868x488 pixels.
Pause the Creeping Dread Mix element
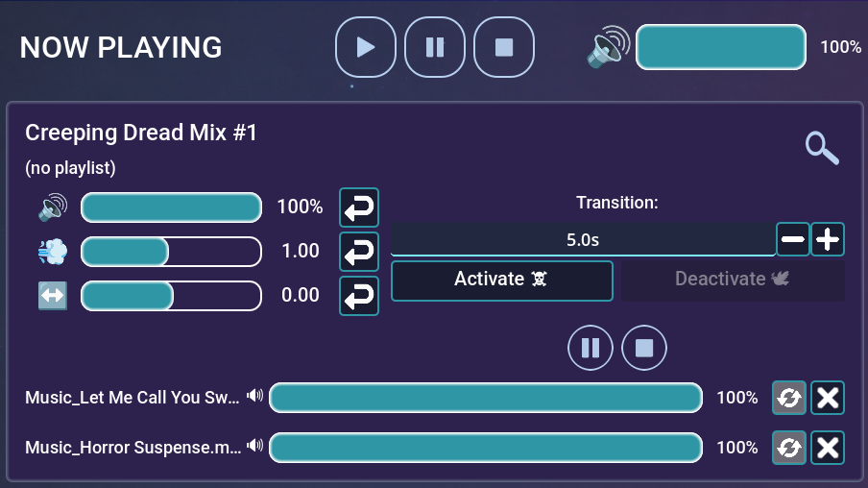591,348
